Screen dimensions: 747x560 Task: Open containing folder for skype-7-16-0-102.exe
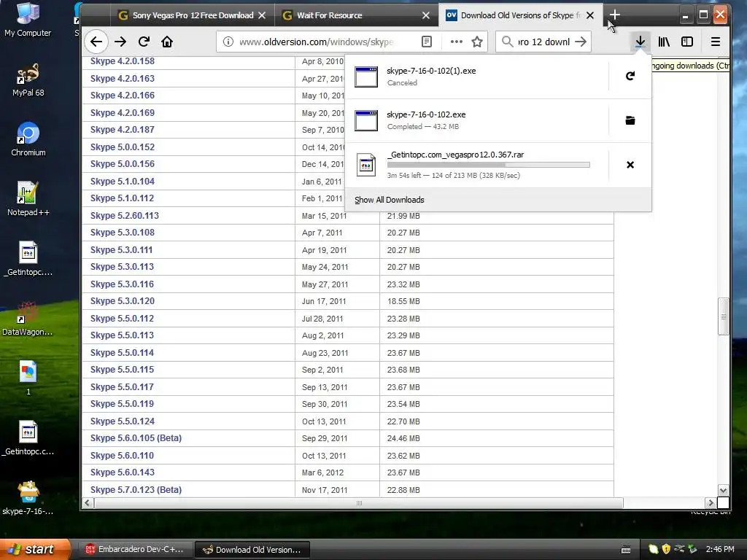630,120
